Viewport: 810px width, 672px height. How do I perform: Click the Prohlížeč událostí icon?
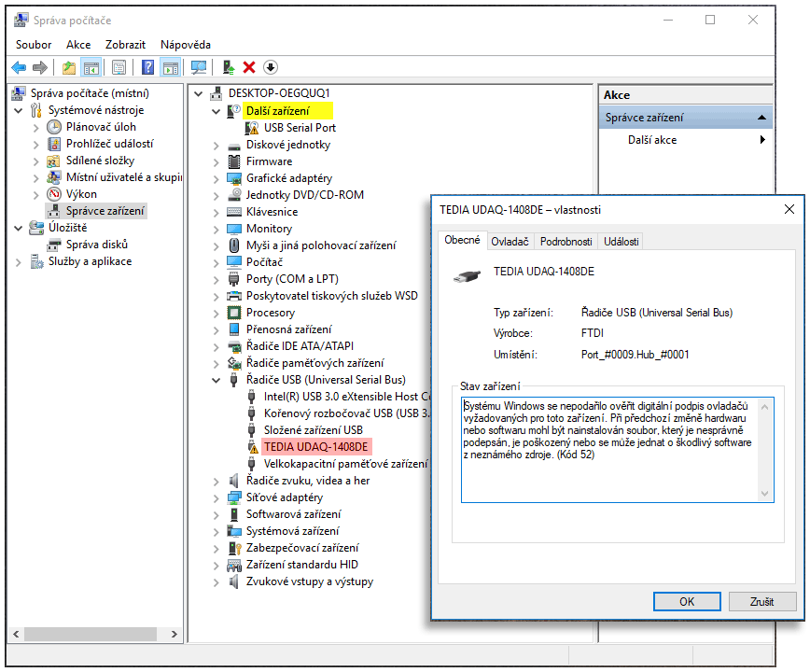coord(54,144)
